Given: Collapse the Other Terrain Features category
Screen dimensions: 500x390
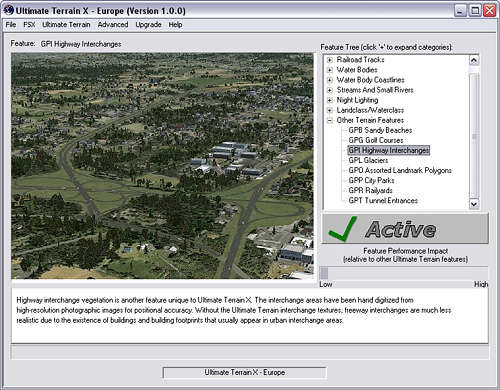Looking at the screenshot, I should (x=330, y=120).
